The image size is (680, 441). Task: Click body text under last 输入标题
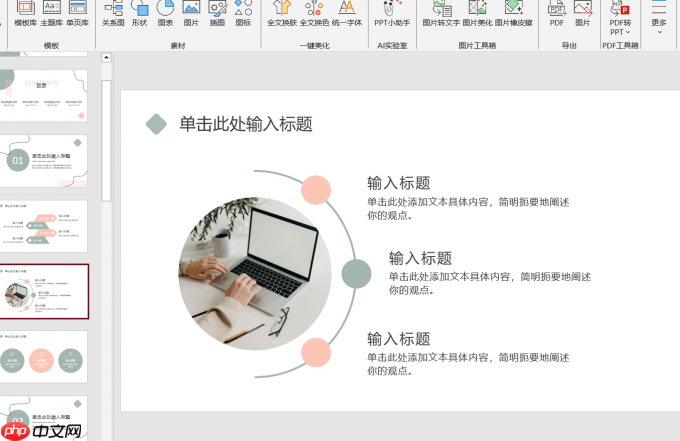click(x=468, y=364)
